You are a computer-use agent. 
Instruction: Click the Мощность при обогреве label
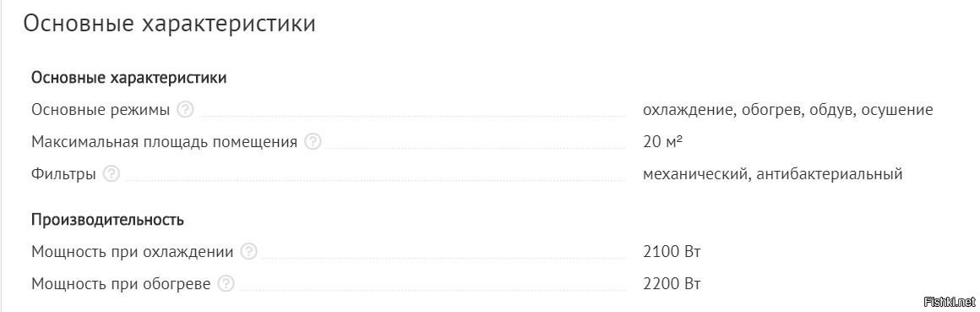point(122,284)
